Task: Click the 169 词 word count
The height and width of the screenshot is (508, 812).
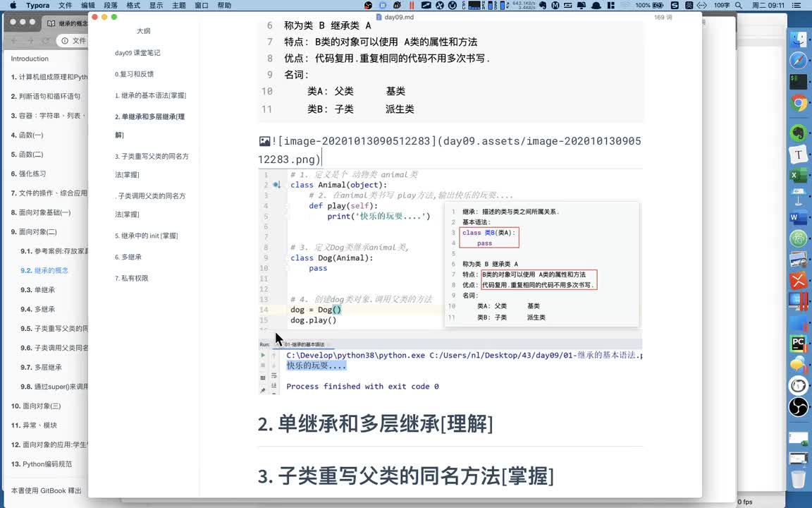Action: 663,17
